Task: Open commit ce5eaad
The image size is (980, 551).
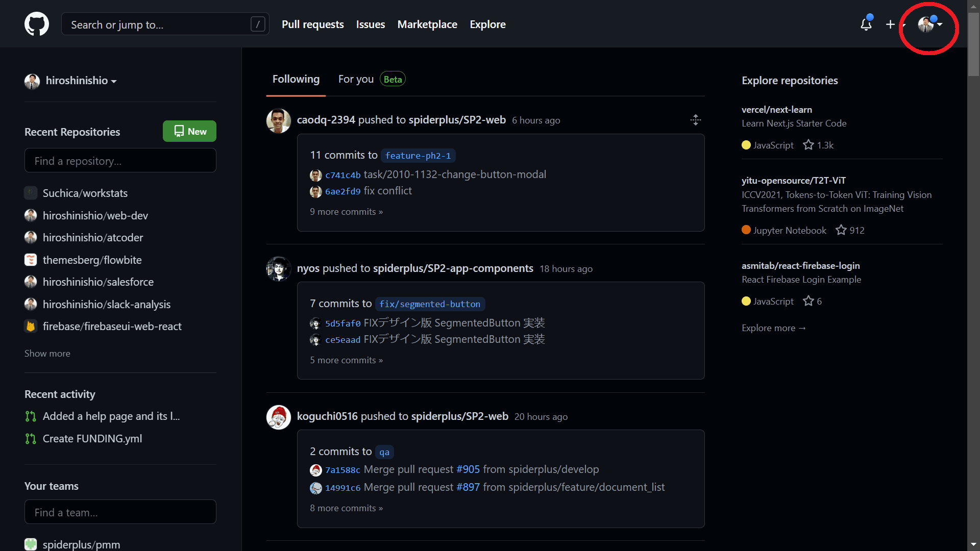Action: [343, 340]
